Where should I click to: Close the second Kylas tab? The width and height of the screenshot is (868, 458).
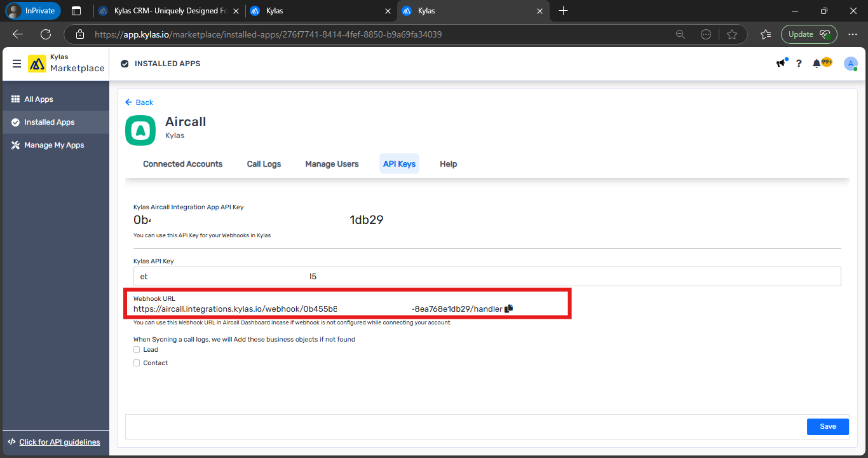tap(388, 11)
